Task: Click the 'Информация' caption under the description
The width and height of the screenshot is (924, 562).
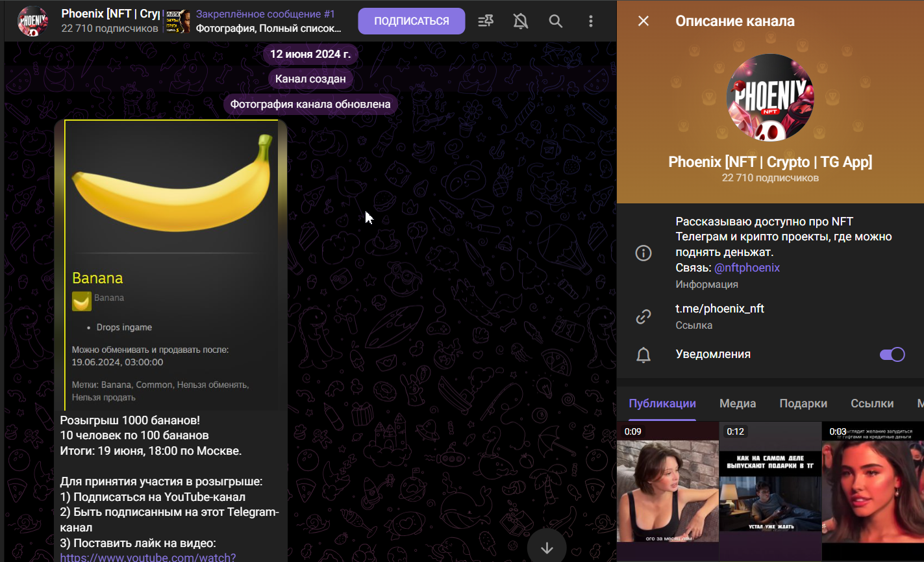Action: coord(706,284)
